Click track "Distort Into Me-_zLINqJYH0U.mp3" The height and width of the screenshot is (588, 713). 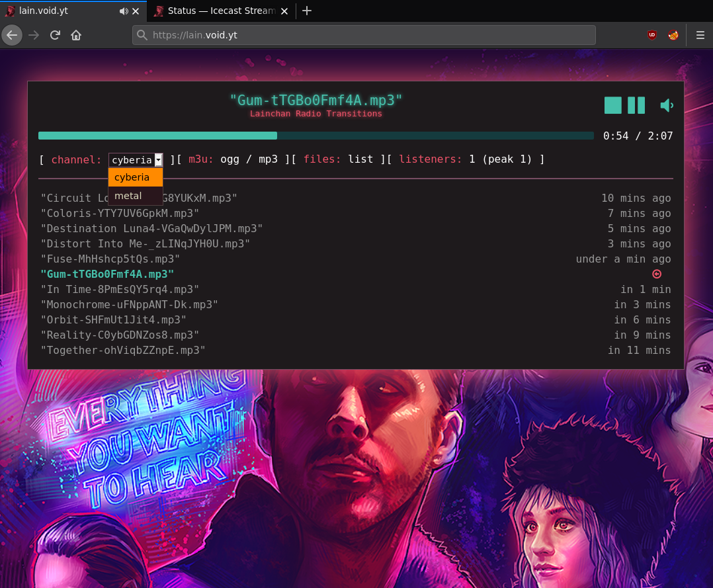[146, 244]
